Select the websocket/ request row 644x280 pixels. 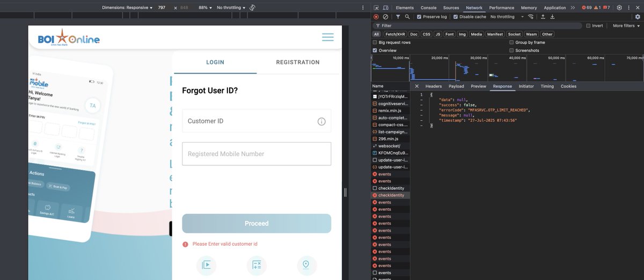click(x=391, y=146)
